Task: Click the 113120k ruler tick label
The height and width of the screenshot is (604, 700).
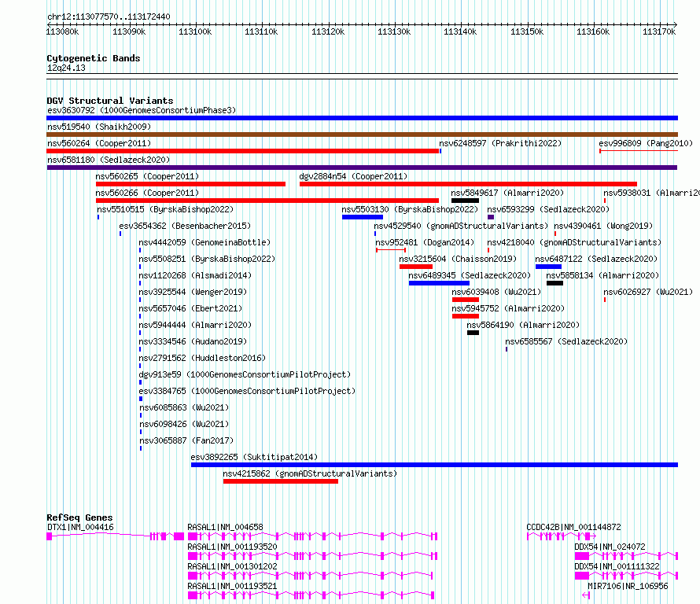Action: point(328,31)
